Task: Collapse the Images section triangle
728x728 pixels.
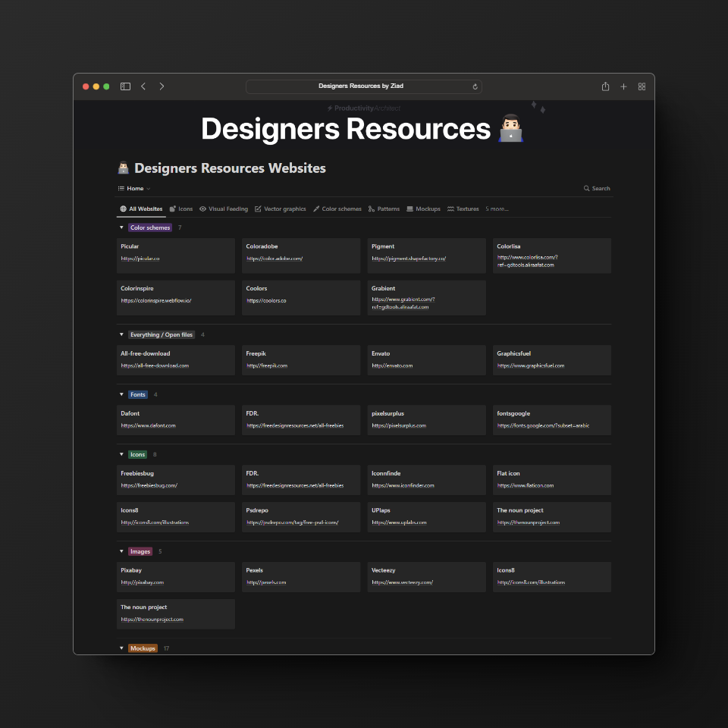Action: pyautogui.click(x=121, y=551)
